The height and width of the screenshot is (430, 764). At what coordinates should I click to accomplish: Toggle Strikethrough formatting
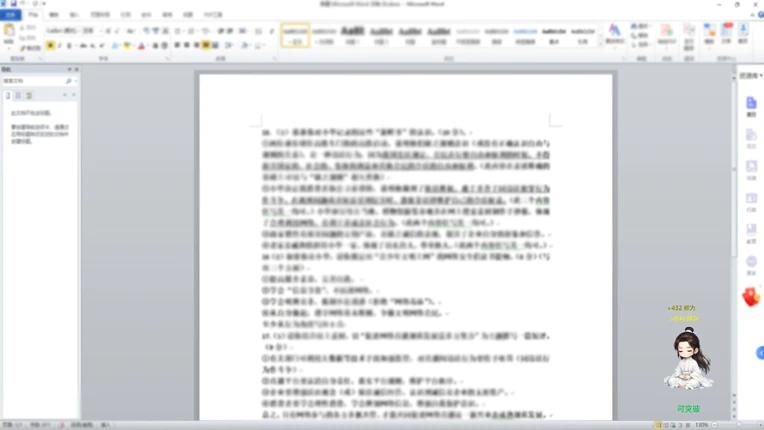[x=83, y=45]
